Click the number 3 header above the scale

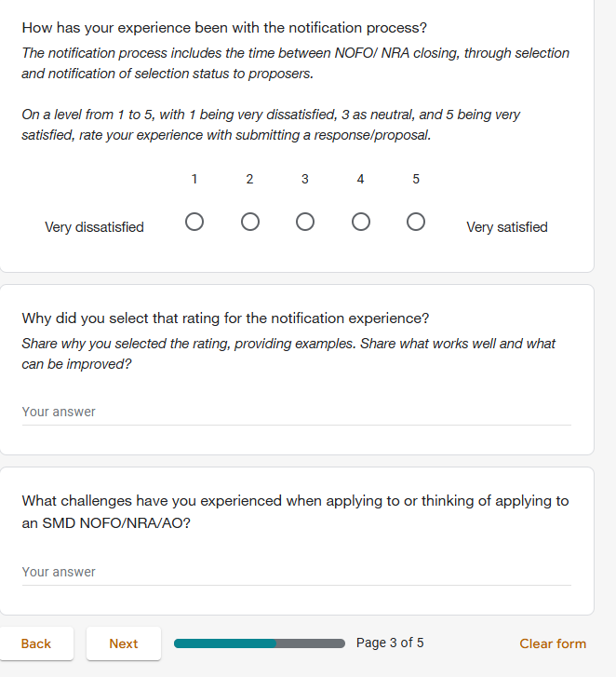click(305, 179)
